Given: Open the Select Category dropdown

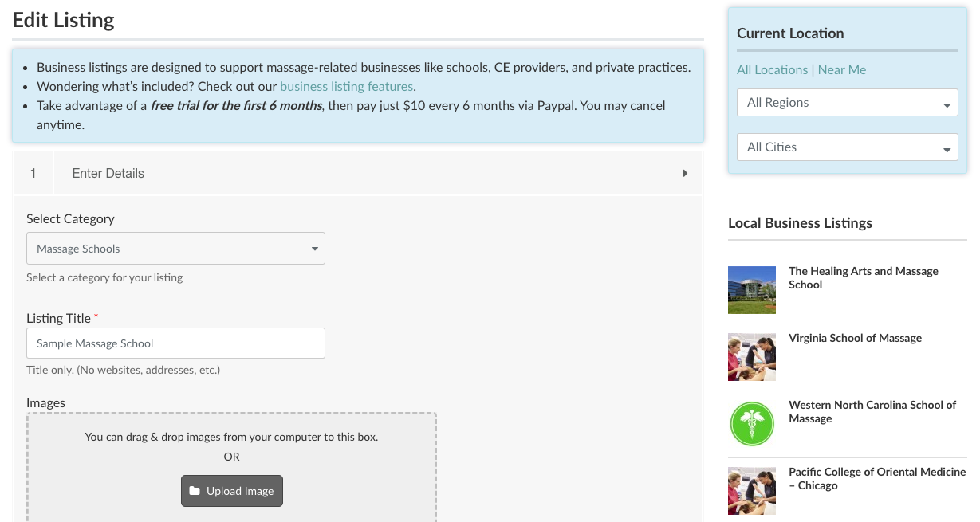Looking at the screenshot, I should pos(175,249).
